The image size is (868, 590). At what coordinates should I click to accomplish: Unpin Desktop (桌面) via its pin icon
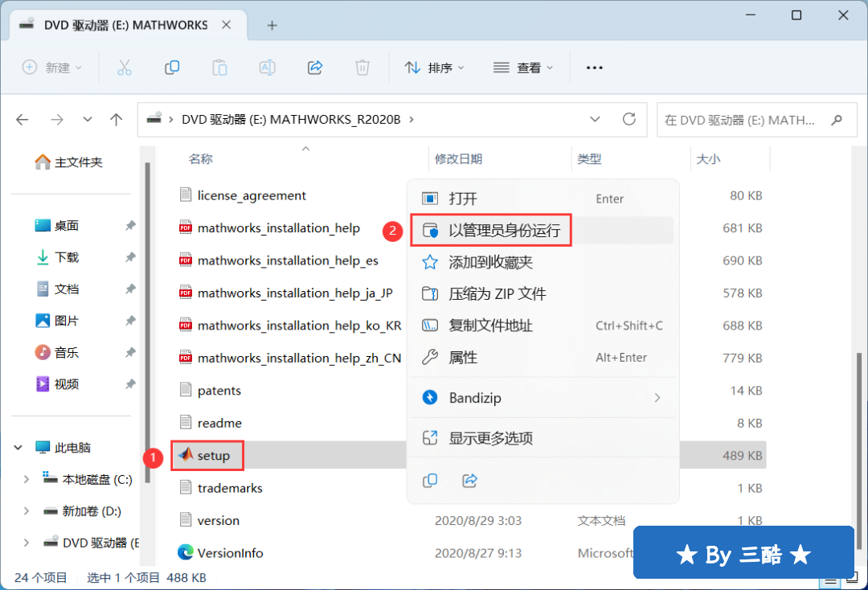(130, 225)
